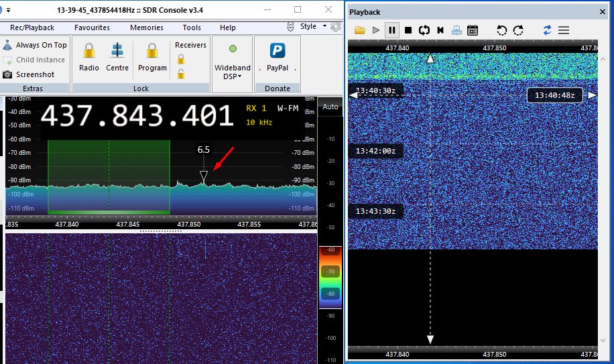Click the Screenshot camera icon

click(x=7, y=74)
